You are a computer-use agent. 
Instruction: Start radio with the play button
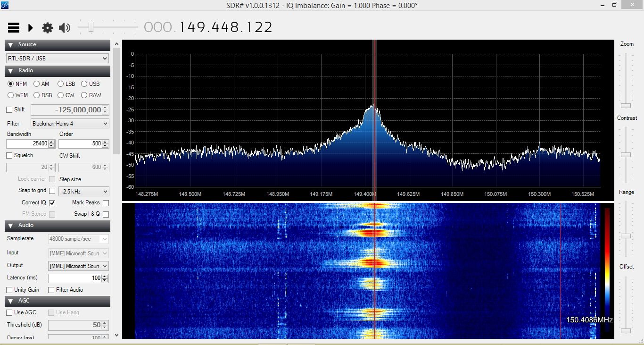point(31,28)
